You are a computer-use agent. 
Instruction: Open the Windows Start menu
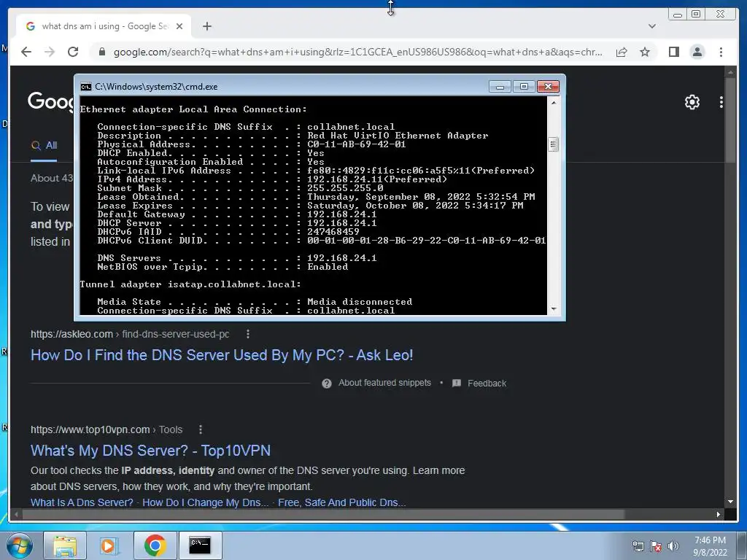coord(20,545)
